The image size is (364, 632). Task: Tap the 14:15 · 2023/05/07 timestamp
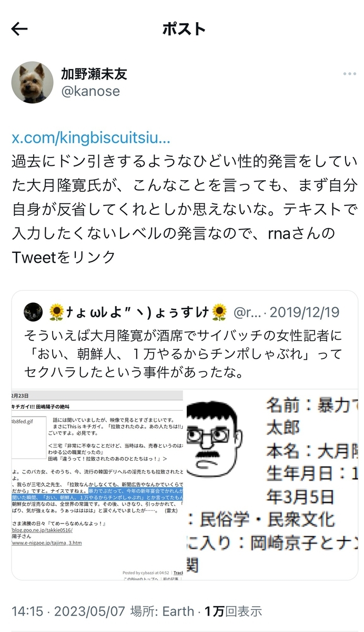point(68,611)
